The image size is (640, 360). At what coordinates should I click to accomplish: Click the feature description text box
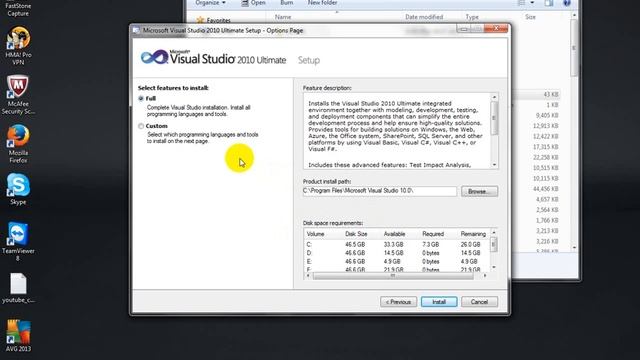[397, 131]
